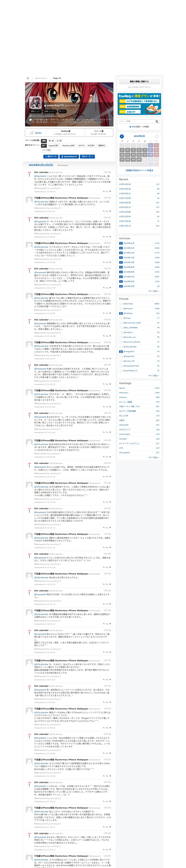Open list icon for 2024年08月 archive
Screen dimensions: 186x868
click(x=121, y=272)
